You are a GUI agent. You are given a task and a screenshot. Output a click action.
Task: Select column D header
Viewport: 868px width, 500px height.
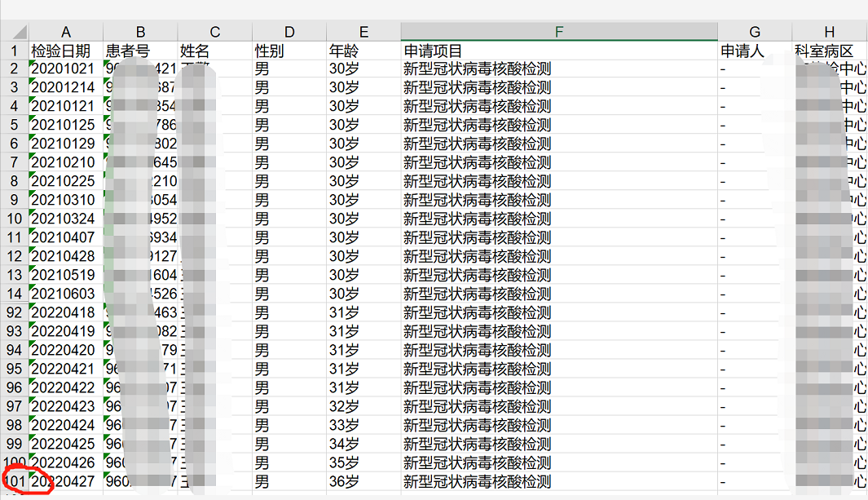coord(289,32)
